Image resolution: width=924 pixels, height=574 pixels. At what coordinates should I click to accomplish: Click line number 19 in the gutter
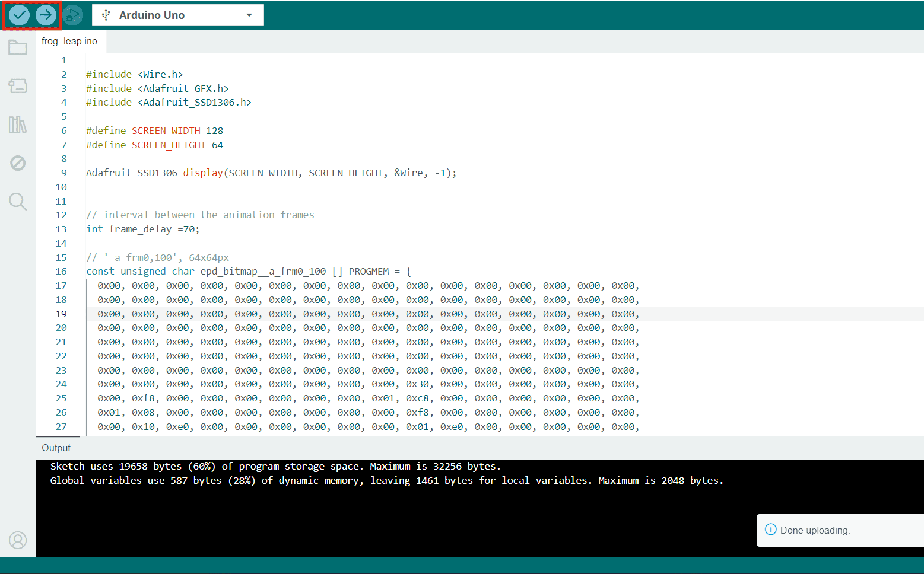click(x=61, y=314)
